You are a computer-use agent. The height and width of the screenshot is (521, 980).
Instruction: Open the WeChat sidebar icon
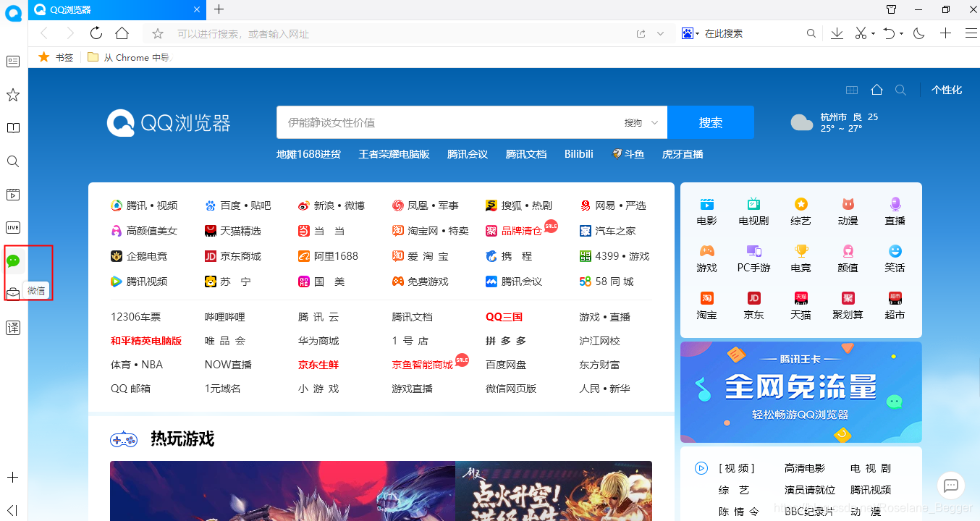(13, 260)
